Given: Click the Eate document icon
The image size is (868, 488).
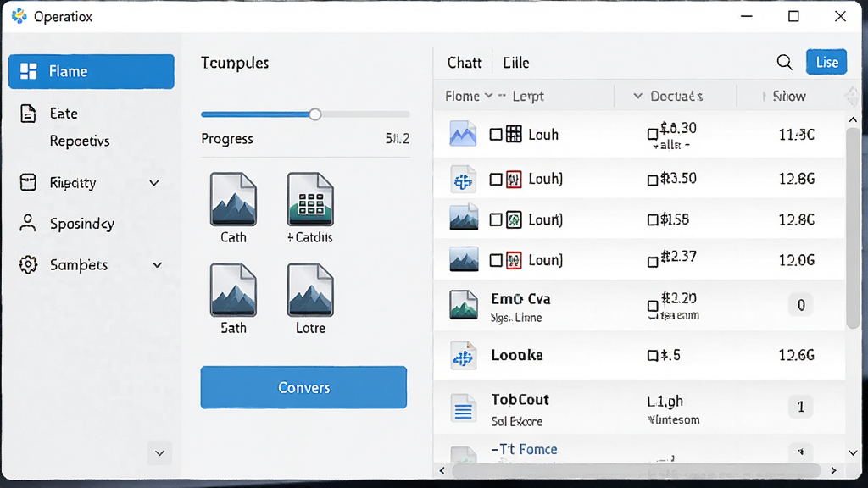Looking at the screenshot, I should [28, 114].
